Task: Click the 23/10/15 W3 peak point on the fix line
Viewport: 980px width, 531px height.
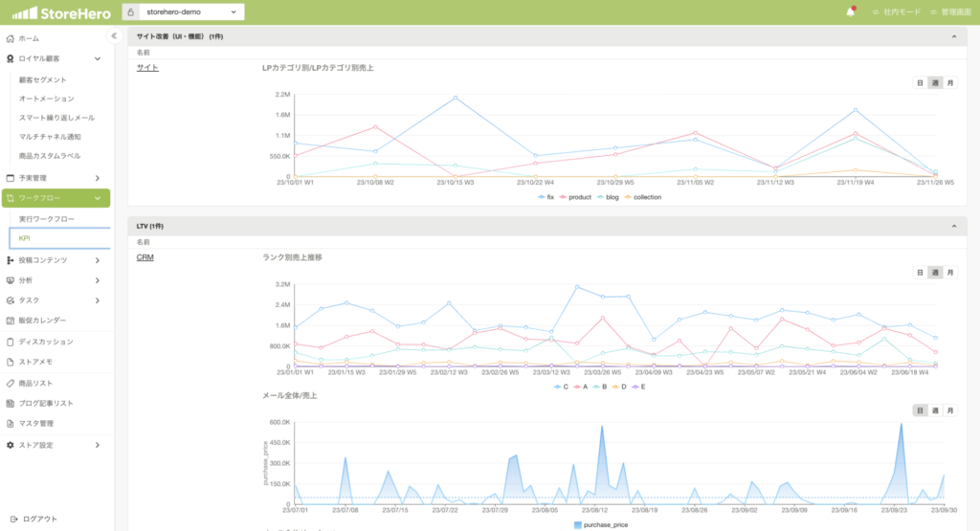Action: (455, 98)
